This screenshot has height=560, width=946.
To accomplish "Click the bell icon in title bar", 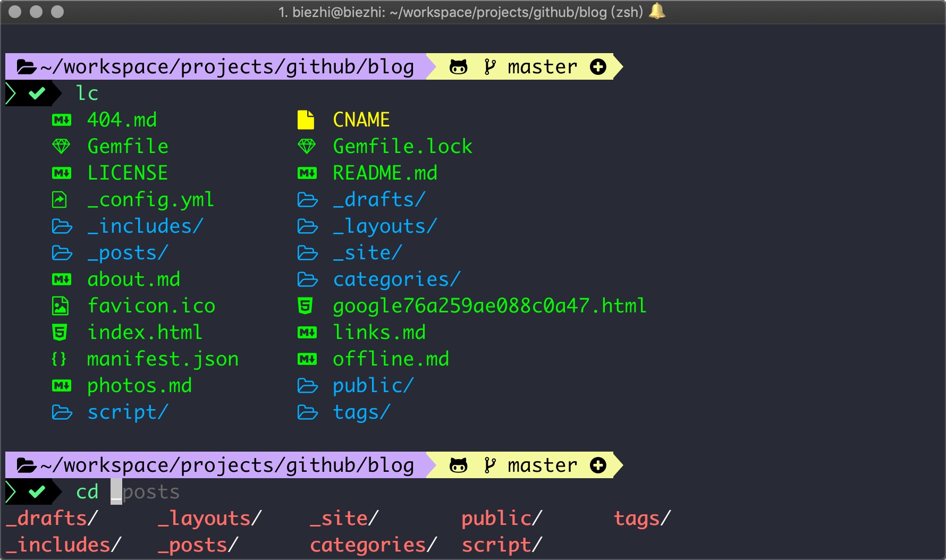I will (657, 11).
